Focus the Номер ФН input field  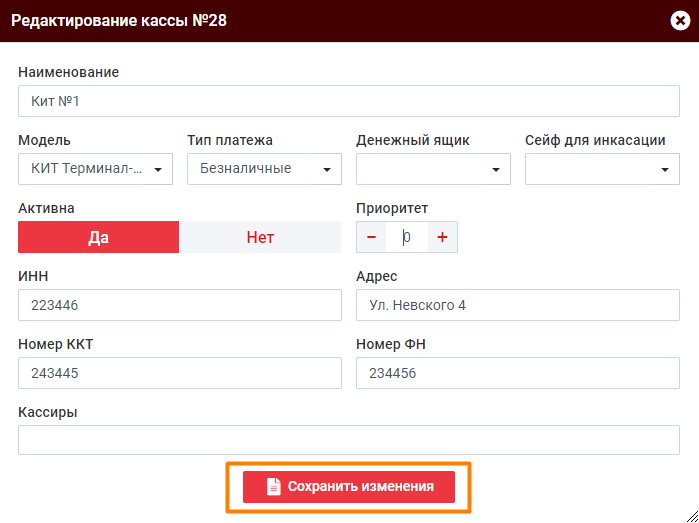click(517, 373)
